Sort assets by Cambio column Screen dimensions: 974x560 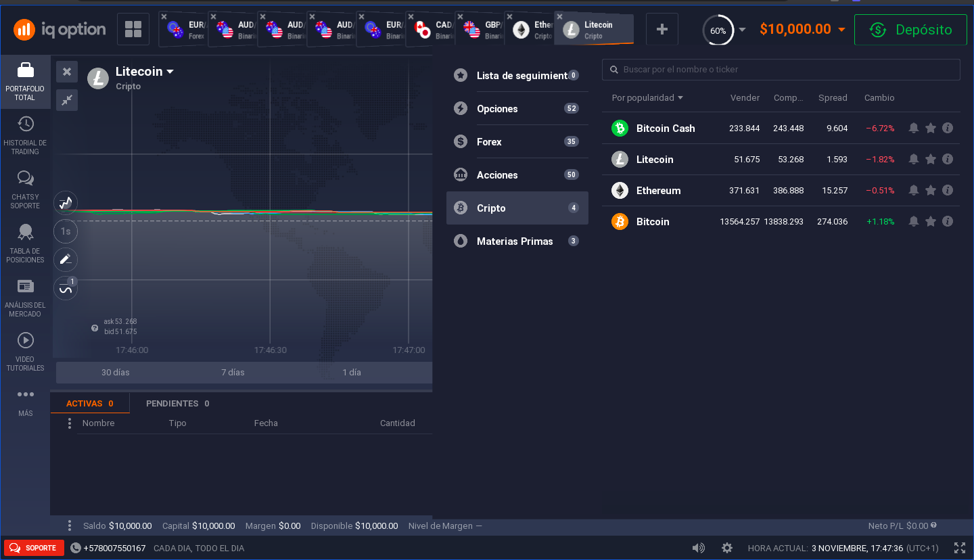879,98
